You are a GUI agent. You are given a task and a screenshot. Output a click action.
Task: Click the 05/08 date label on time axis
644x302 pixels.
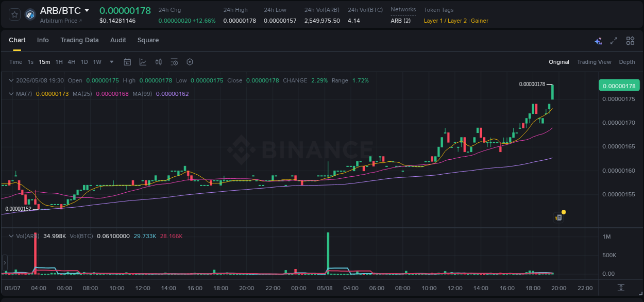[x=325, y=288]
